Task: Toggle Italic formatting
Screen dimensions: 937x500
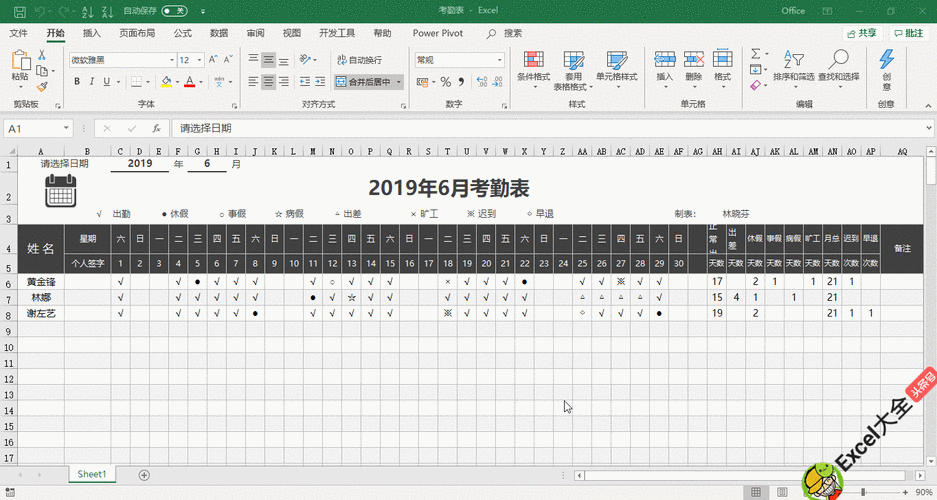Action: click(91, 81)
